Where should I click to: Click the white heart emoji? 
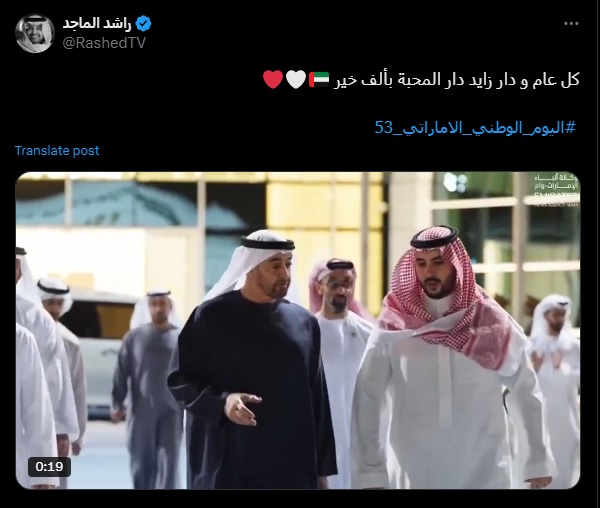[x=296, y=79]
